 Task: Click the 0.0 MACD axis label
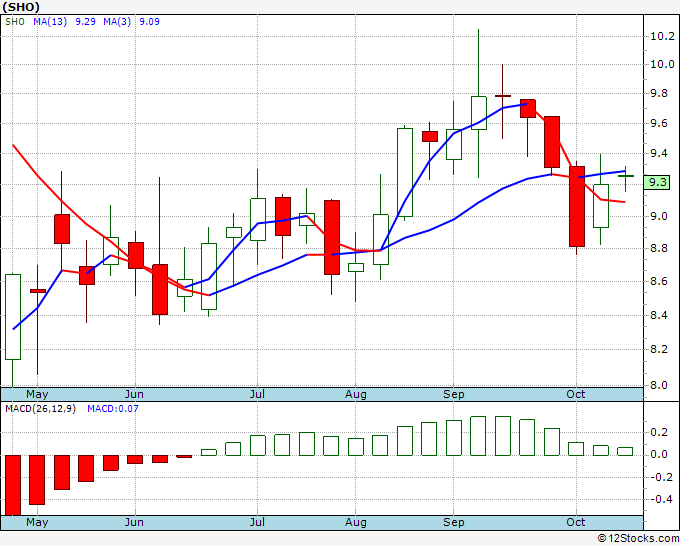tap(659, 455)
